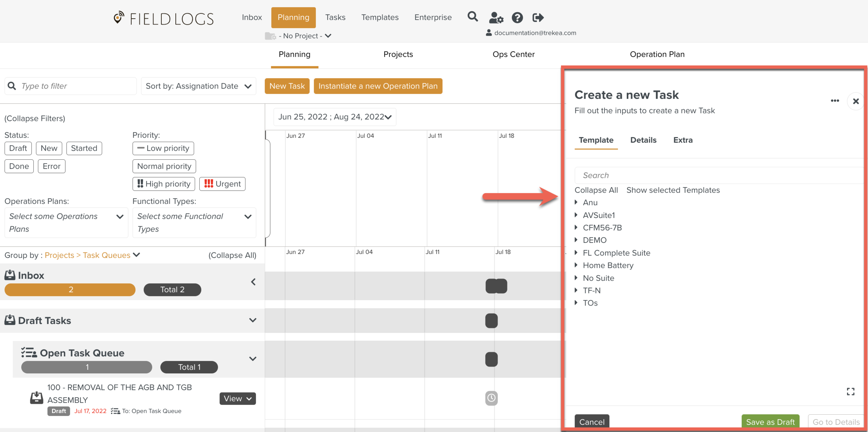The height and width of the screenshot is (432, 868).
Task: Expand the panel with fullscreen icon
Action: click(851, 392)
